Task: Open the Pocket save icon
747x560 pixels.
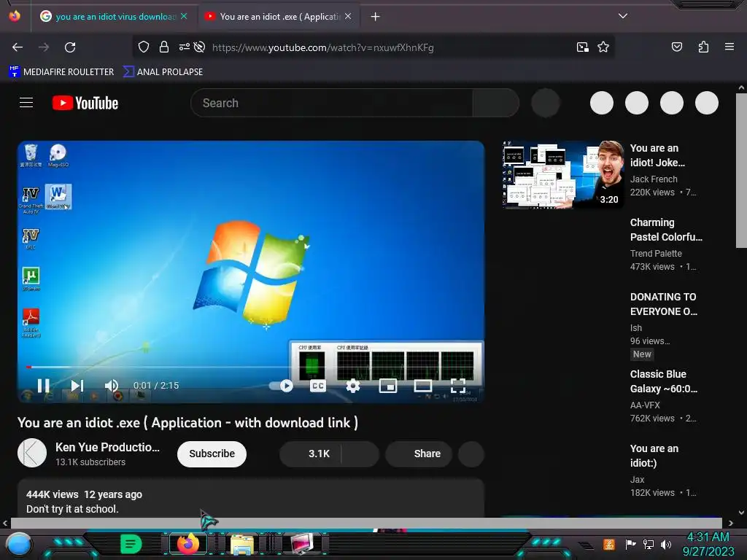Action: (676, 47)
